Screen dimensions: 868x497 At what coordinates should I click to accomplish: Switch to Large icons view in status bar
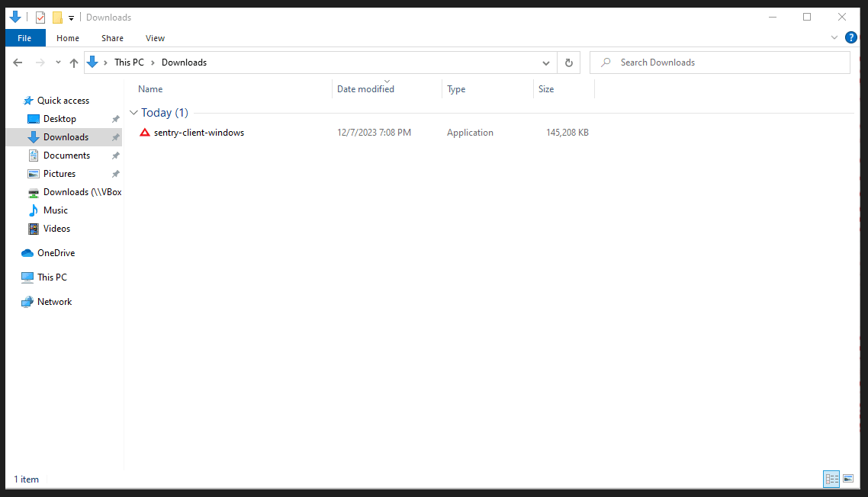click(x=848, y=479)
